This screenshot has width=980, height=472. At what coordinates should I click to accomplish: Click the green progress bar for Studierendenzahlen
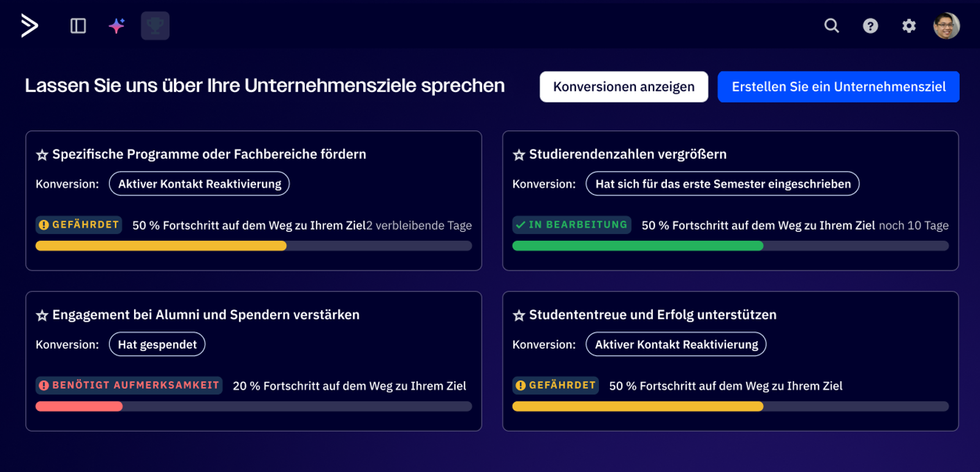pyautogui.click(x=638, y=246)
